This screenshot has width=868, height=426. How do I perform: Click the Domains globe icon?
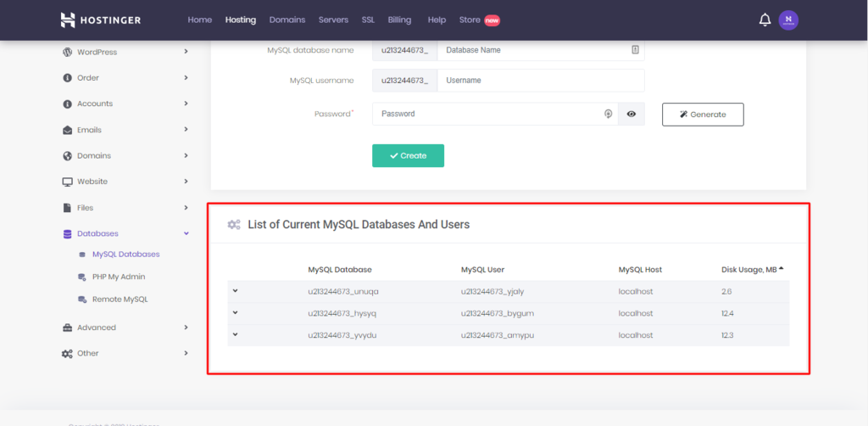[x=67, y=155]
